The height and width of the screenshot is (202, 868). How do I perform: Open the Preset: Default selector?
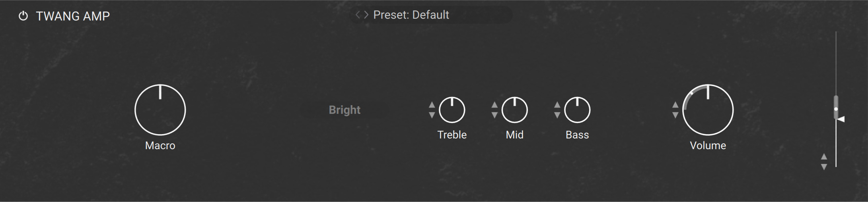click(x=411, y=15)
